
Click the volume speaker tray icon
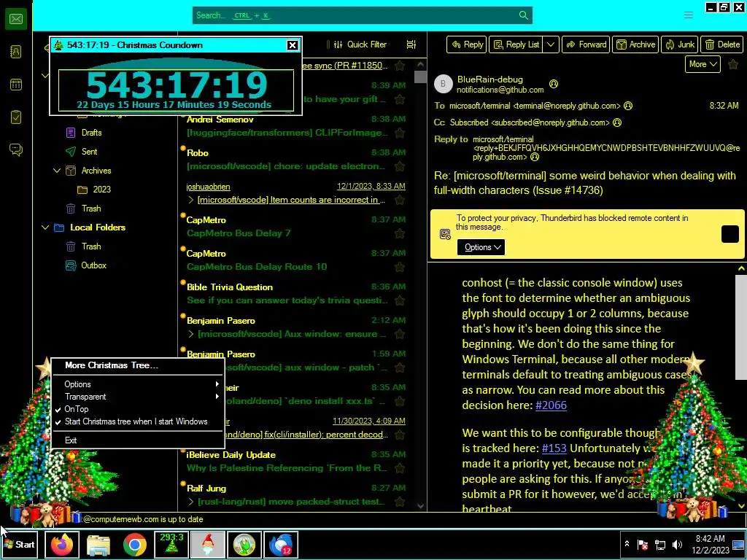(677, 544)
